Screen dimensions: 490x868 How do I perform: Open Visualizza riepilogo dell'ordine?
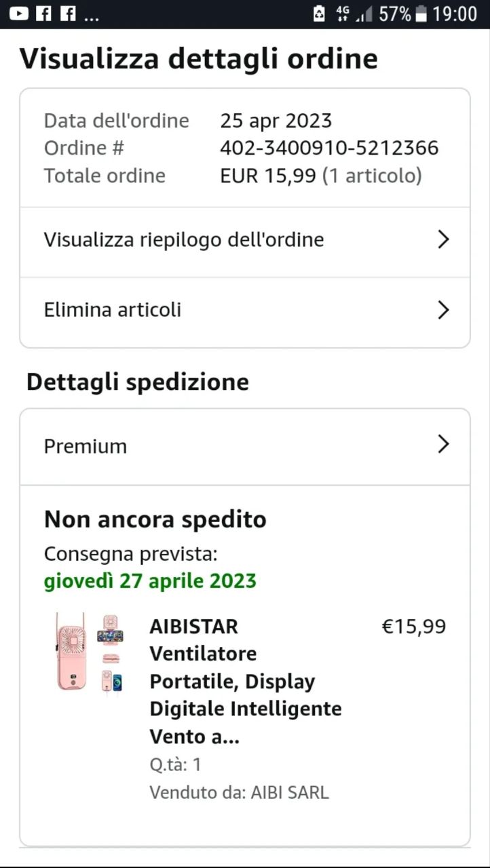(x=184, y=239)
